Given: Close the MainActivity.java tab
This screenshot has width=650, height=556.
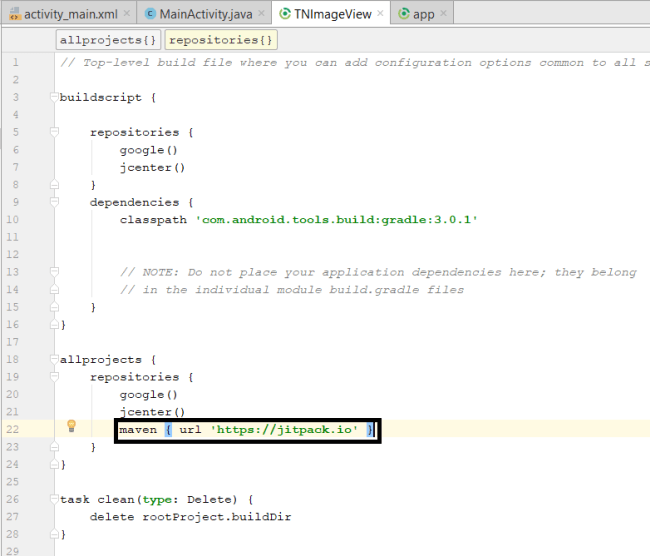Looking at the screenshot, I should [x=261, y=14].
